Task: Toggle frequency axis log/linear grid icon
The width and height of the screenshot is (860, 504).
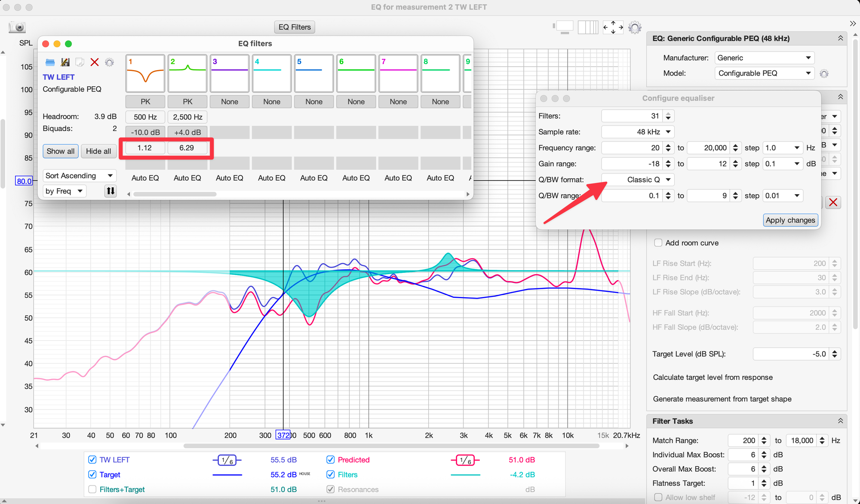Action: click(588, 27)
